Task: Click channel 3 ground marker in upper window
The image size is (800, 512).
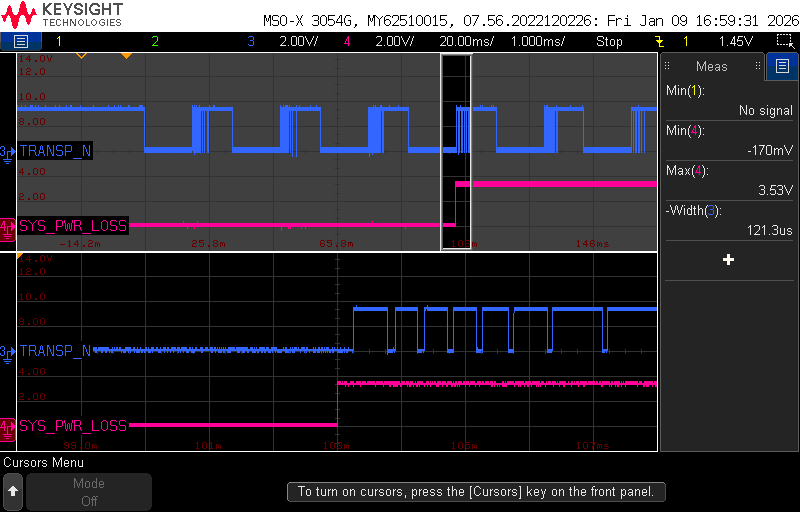Action: 8,153
